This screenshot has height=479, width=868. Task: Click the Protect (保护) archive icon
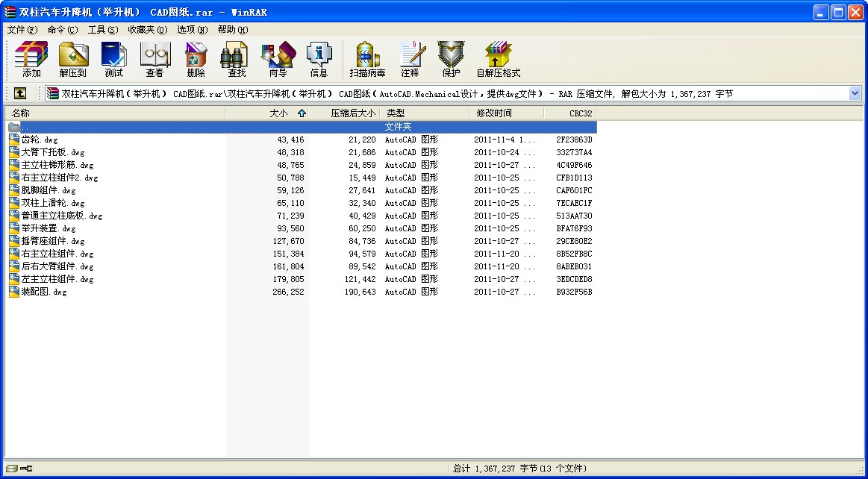coord(451,59)
